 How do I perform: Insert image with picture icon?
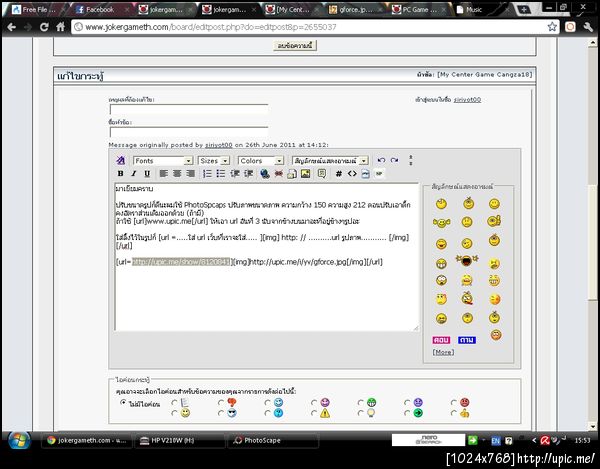(305, 174)
